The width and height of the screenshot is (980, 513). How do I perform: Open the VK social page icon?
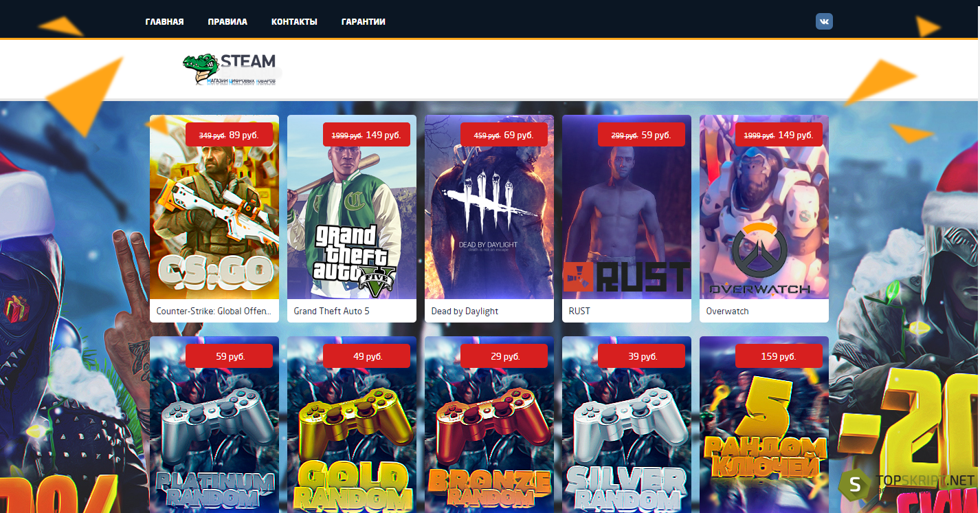point(824,21)
